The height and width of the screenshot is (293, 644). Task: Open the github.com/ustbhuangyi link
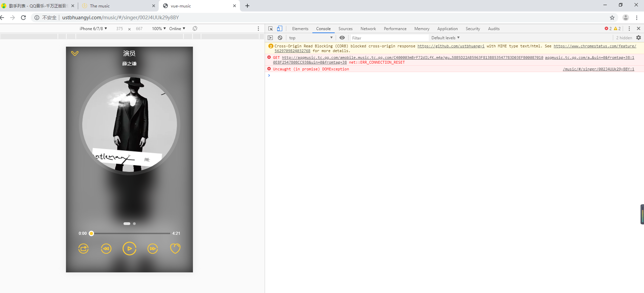(451, 46)
